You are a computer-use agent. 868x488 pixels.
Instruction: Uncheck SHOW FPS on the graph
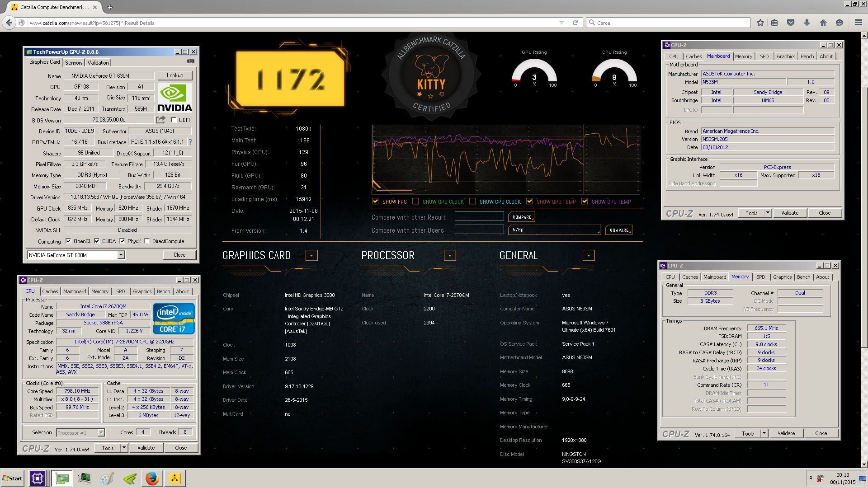375,202
